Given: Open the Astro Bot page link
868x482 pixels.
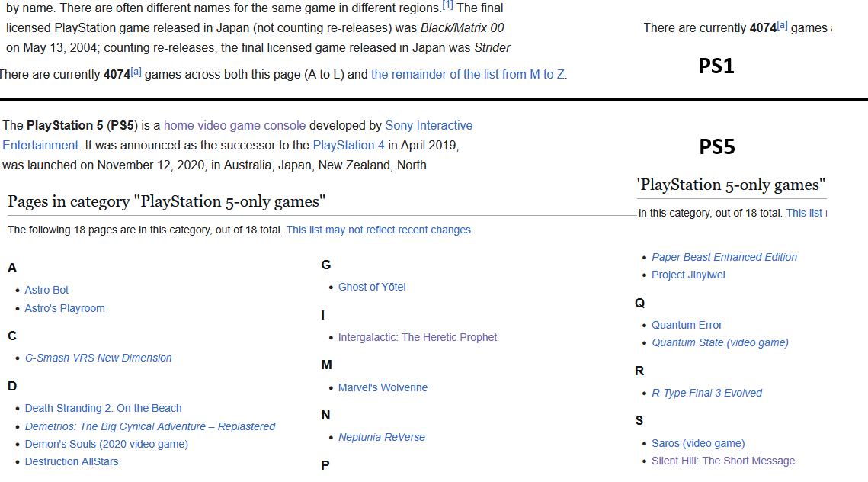Looking at the screenshot, I should [x=46, y=290].
